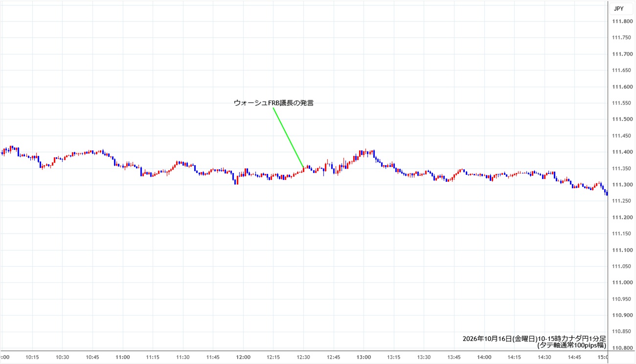
Task: Click the 111.150 price axis label
Action: [x=622, y=234]
